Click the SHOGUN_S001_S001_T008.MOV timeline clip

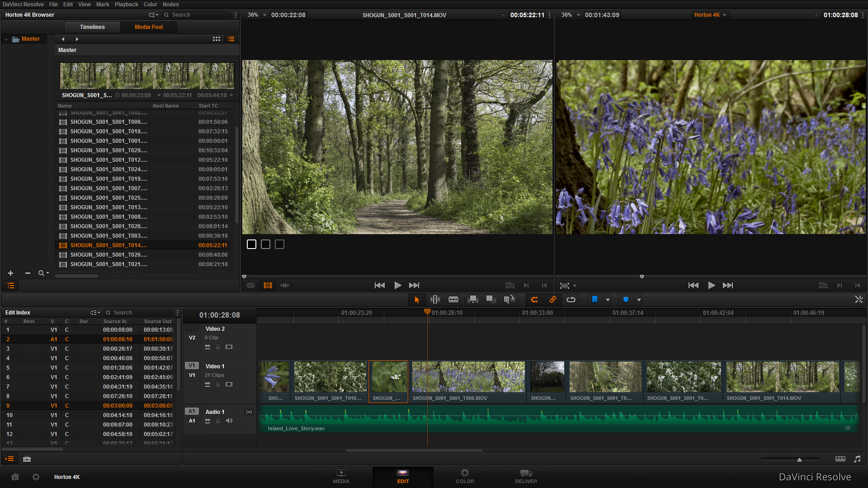468,381
